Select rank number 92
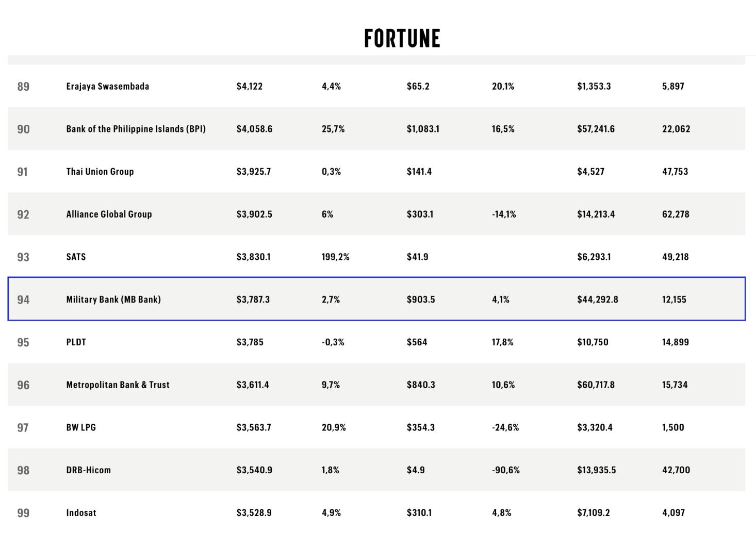 (x=23, y=214)
